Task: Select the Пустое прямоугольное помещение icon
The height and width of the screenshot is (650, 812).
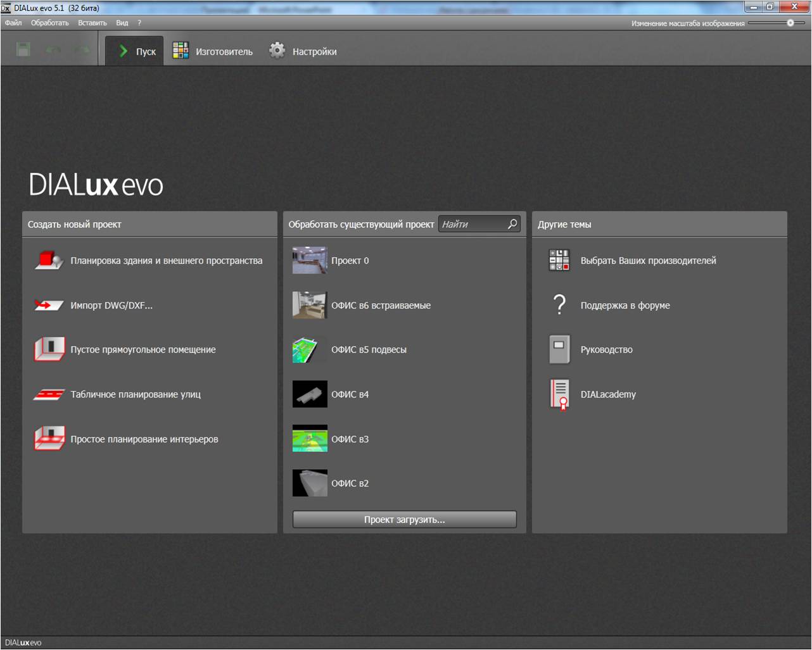Action: [49, 349]
